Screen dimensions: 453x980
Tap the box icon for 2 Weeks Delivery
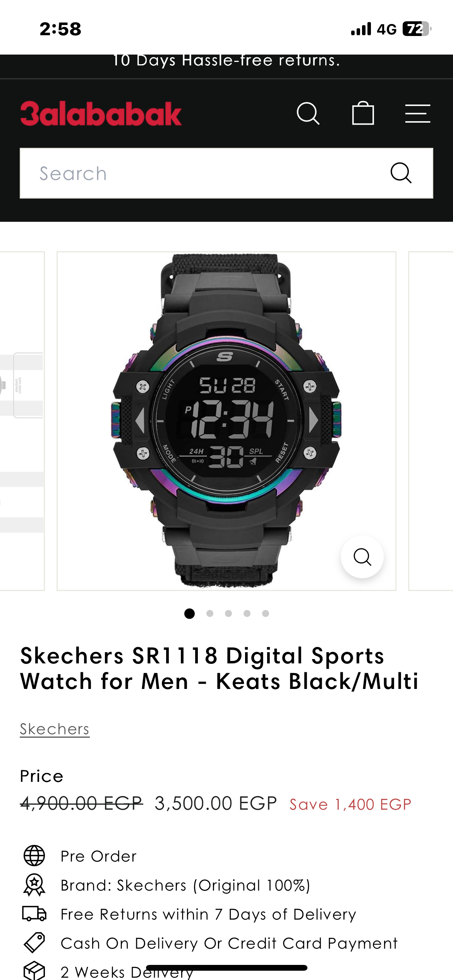34,971
